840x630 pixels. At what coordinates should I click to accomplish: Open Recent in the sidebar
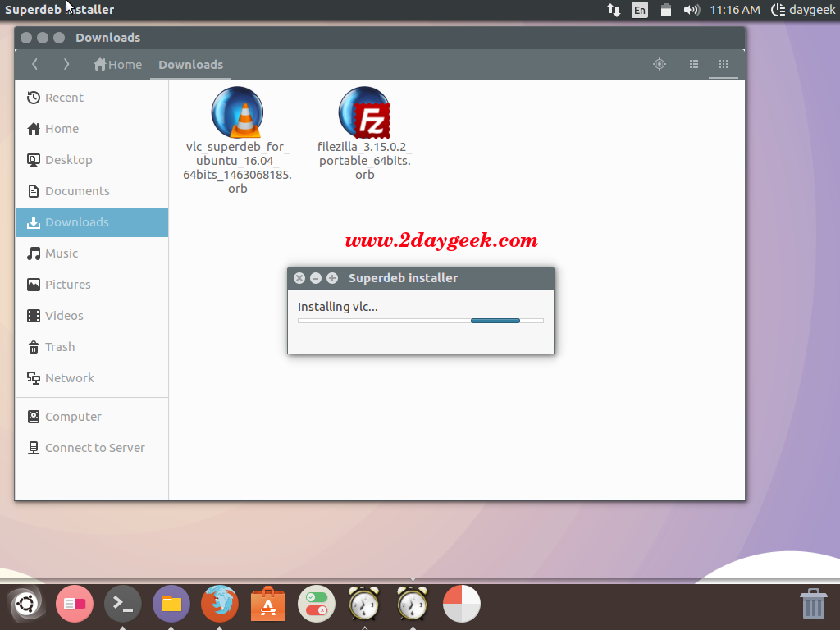(92, 98)
